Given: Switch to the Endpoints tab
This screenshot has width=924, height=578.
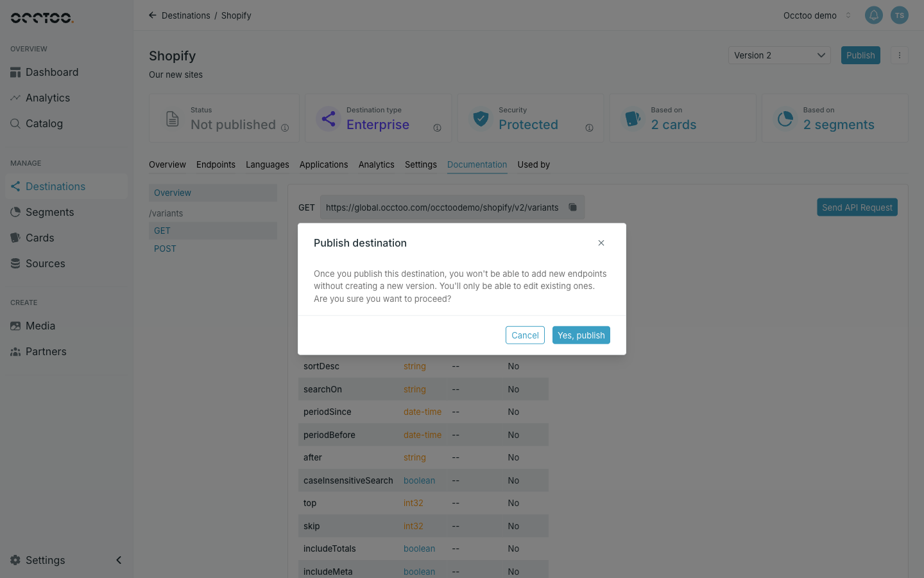Looking at the screenshot, I should [216, 164].
